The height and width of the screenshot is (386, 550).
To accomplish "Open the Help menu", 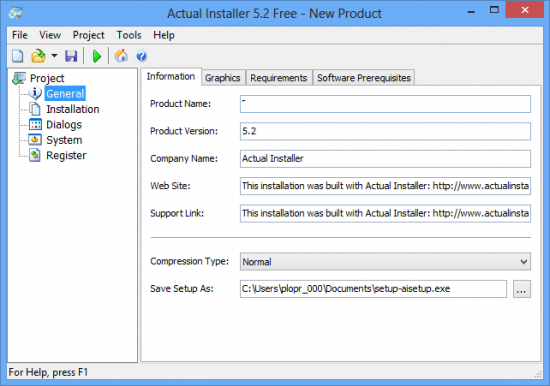I will pyautogui.click(x=164, y=35).
